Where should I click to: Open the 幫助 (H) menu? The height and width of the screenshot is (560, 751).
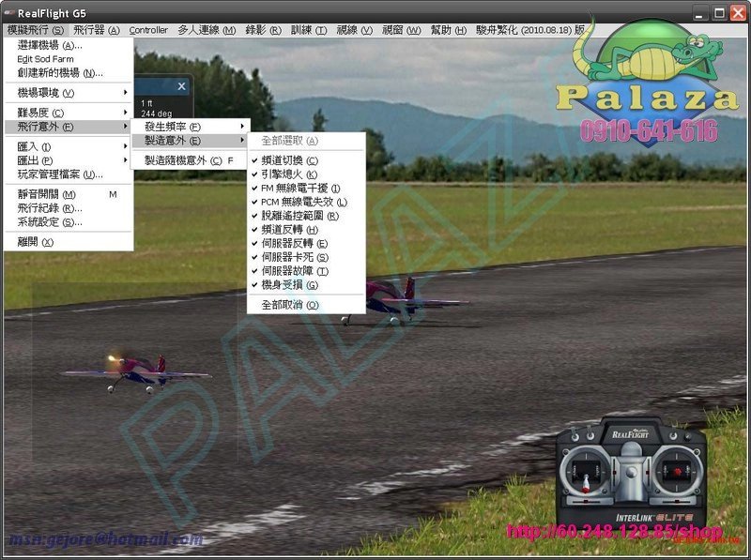(x=448, y=30)
